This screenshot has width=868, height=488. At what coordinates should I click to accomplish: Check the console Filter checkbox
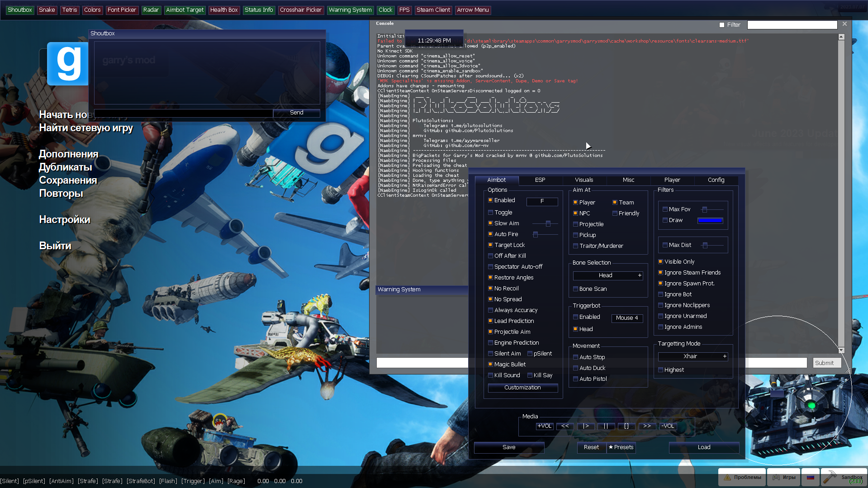(722, 25)
